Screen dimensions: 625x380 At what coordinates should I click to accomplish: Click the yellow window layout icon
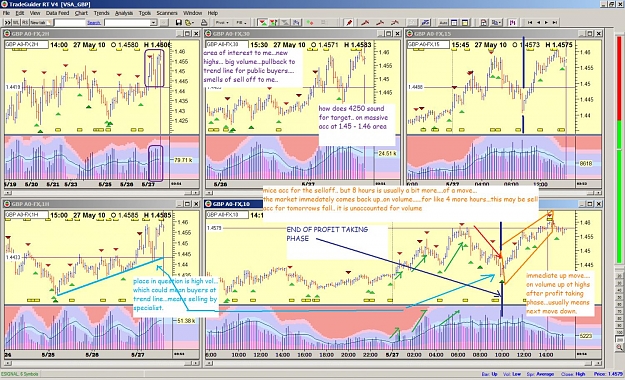464,23
